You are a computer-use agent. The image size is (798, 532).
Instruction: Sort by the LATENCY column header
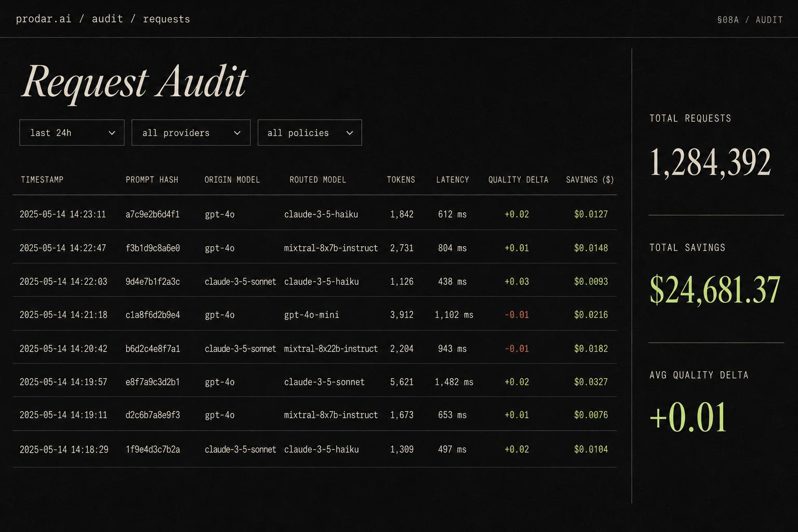coord(452,180)
